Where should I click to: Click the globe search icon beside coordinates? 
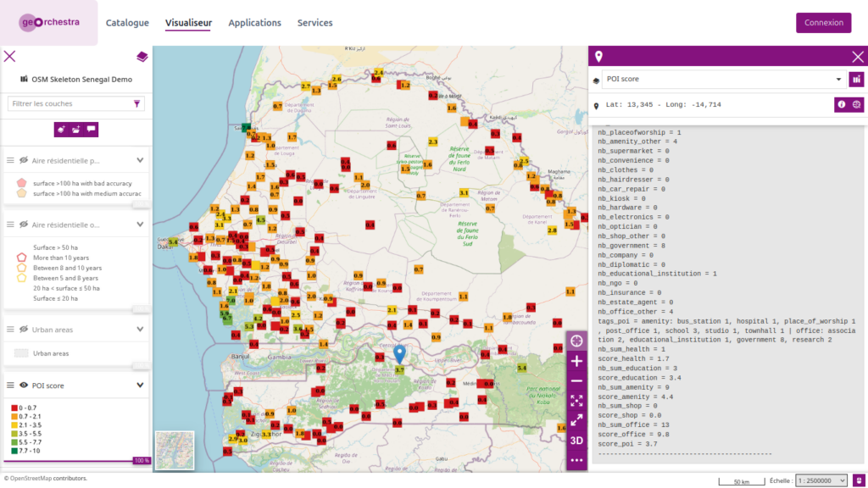pyautogui.click(x=856, y=104)
